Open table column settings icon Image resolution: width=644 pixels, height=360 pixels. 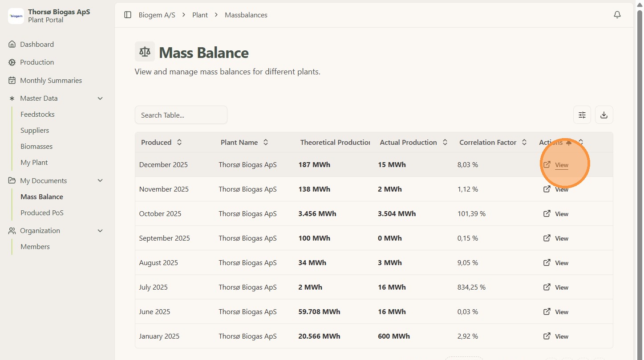(582, 115)
